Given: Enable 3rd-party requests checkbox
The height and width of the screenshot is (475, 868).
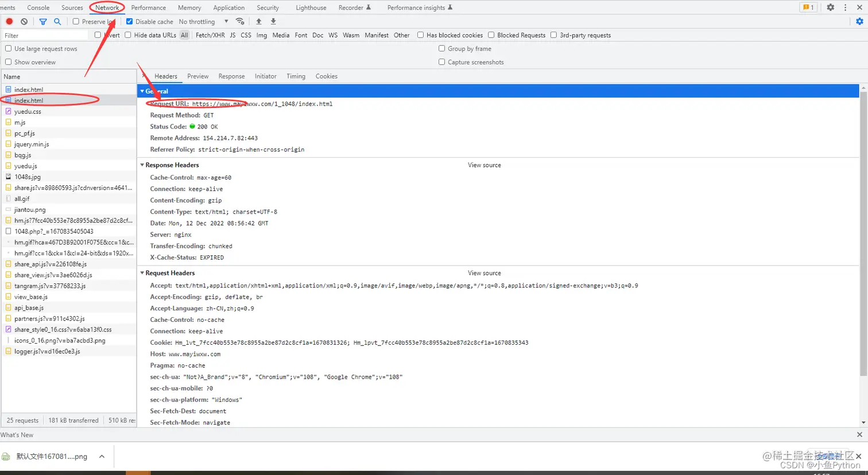Looking at the screenshot, I should (x=553, y=35).
